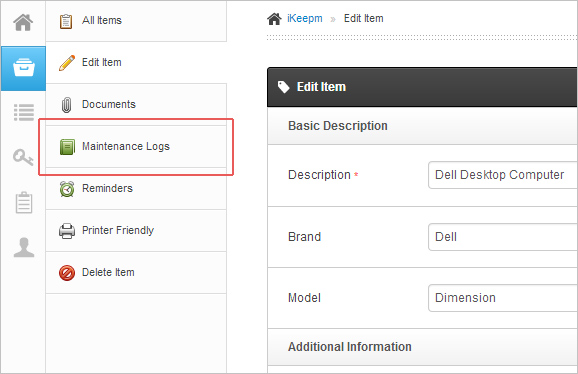This screenshot has width=578, height=374.
Task: Choose Printer Friendly menu entry
Action: click(136, 231)
